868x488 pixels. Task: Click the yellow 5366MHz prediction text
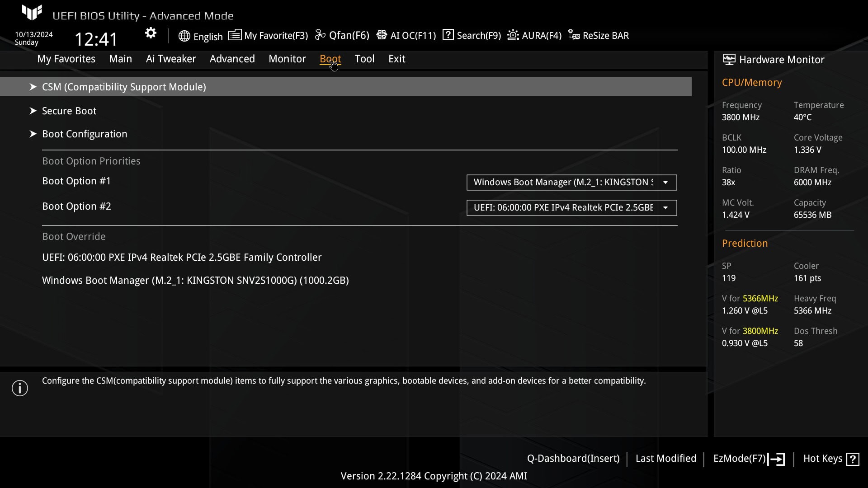click(x=760, y=298)
